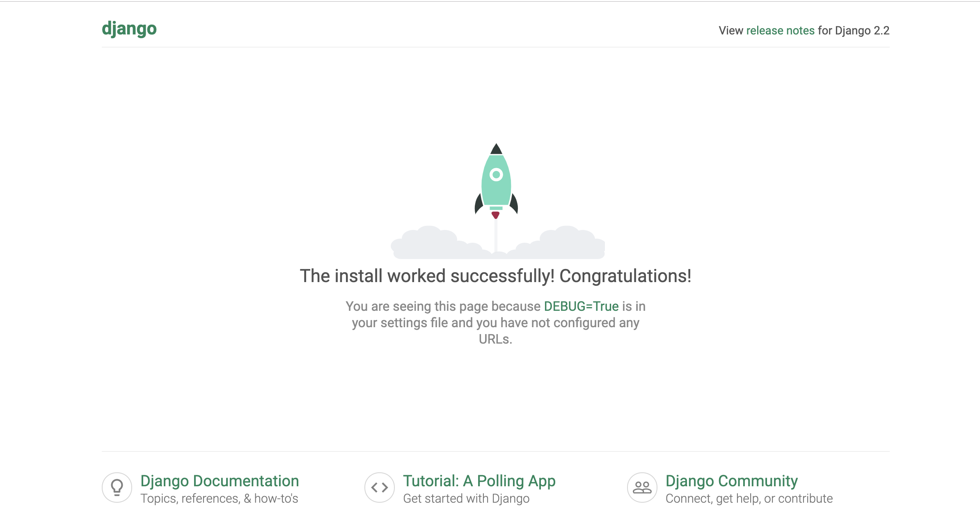This screenshot has width=980, height=524.
Task: Click the django logo in the header
Action: (129, 29)
